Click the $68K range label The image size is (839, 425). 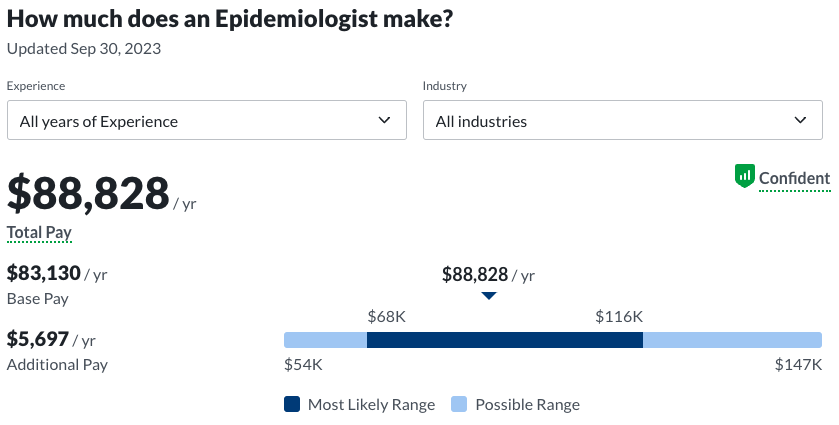pyautogui.click(x=387, y=316)
